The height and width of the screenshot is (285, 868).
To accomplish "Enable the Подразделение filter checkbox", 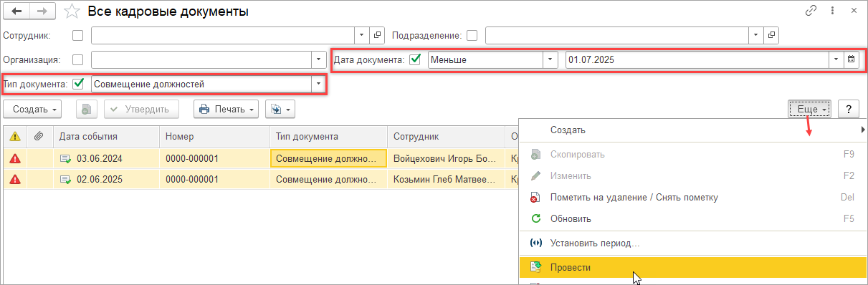I will 472,35.
